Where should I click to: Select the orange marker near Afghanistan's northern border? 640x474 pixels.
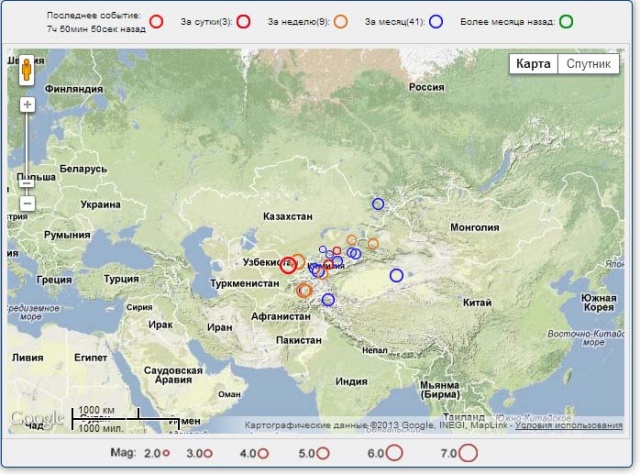tap(306, 290)
